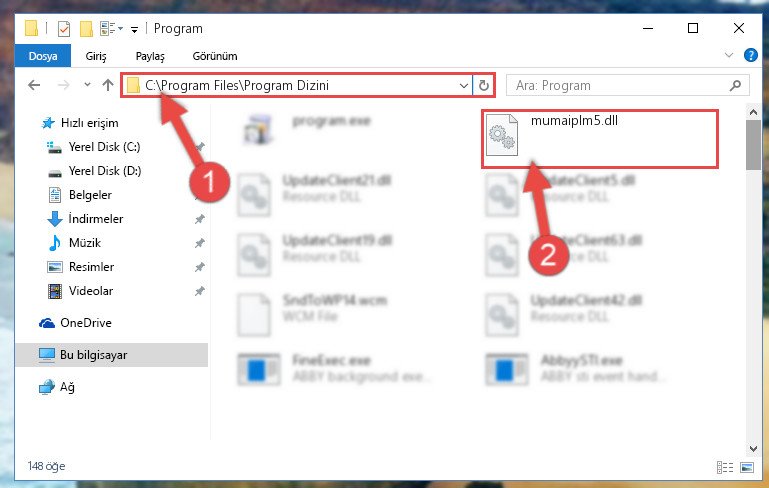Open the Görünüm ribbon tab

(215, 56)
